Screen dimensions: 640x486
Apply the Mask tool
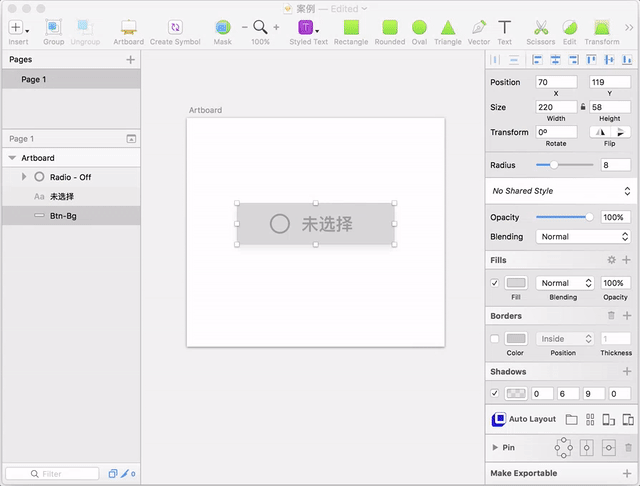pos(222,27)
